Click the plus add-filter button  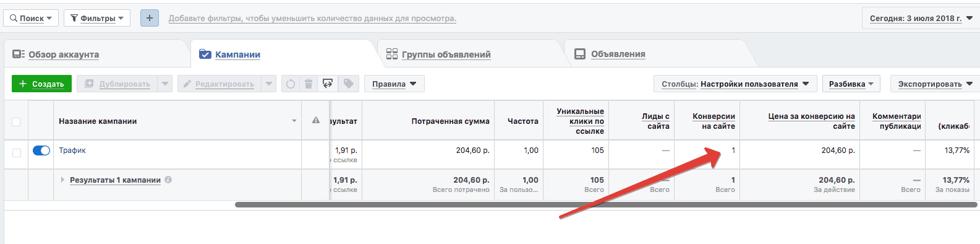tap(150, 18)
